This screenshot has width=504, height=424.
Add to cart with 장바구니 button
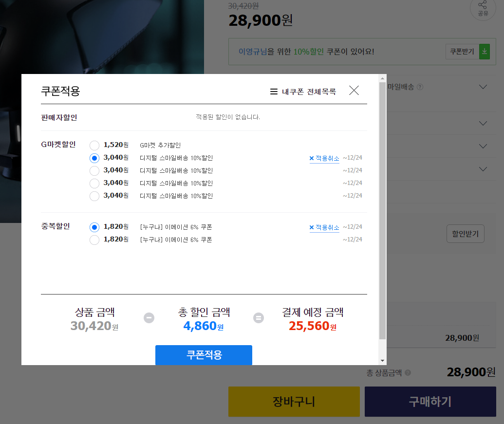[294, 402]
